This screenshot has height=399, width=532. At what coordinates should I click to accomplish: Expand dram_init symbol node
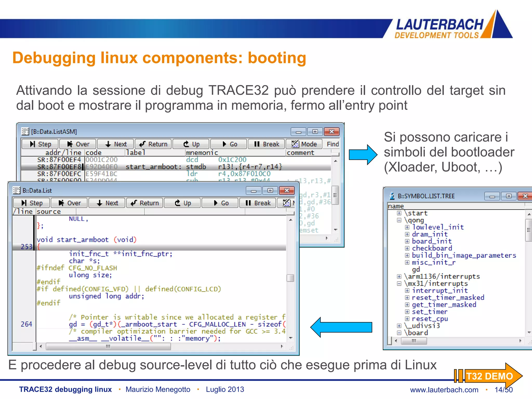click(407, 234)
